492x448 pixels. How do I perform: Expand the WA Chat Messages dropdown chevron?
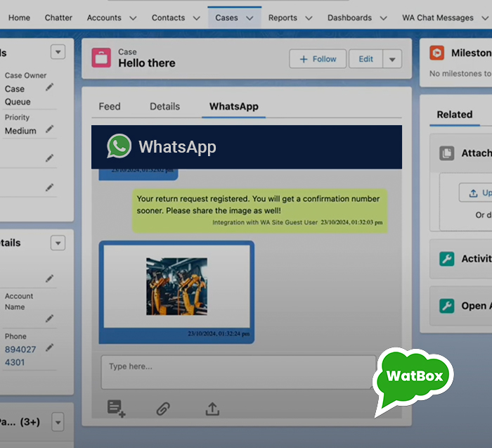(x=485, y=18)
